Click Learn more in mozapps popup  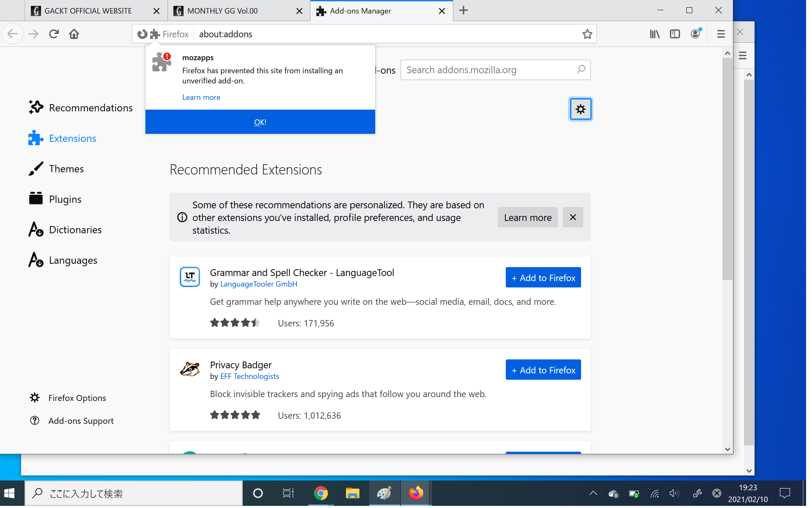(201, 97)
